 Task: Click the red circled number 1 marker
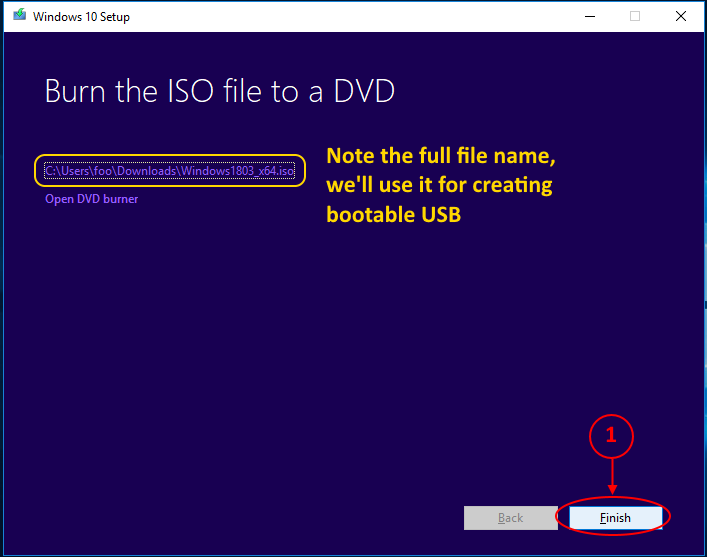[611, 435]
